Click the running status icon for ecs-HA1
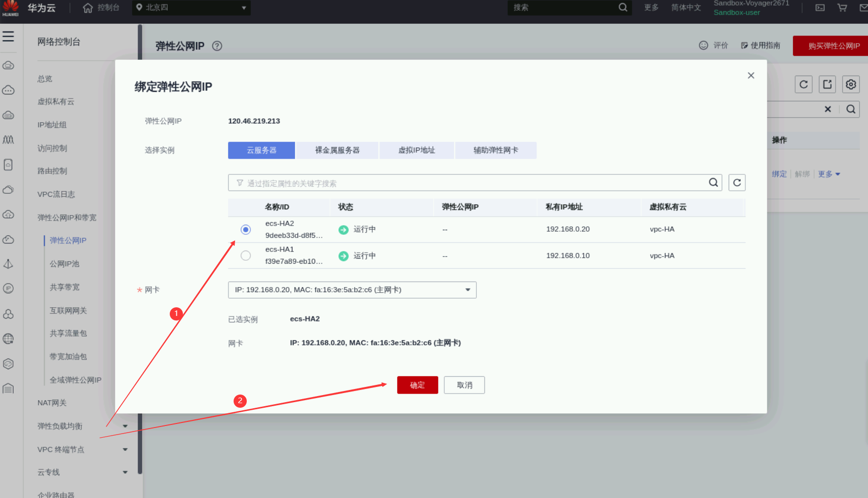 click(x=344, y=256)
